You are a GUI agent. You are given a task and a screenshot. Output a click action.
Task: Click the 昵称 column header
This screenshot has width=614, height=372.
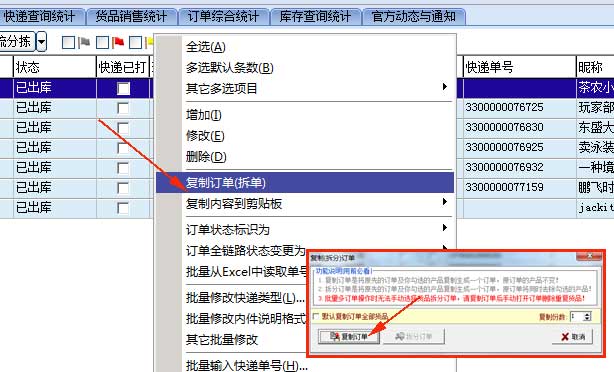click(595, 67)
